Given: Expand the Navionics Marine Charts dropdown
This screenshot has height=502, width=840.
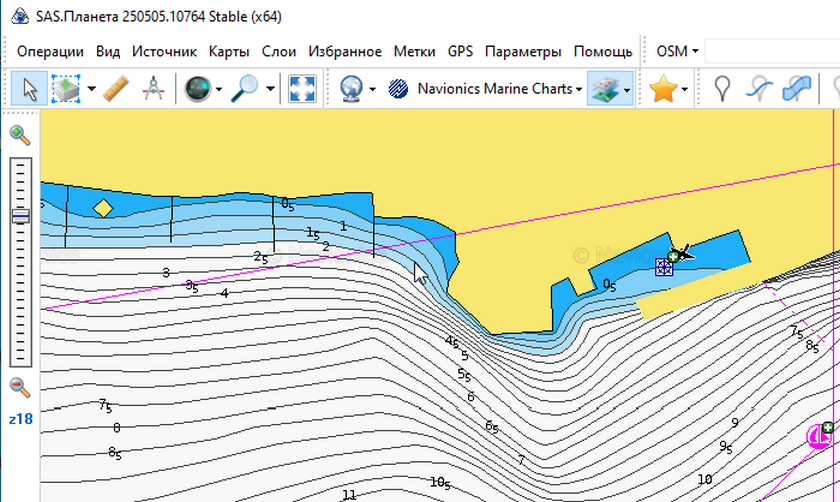Looking at the screenshot, I should [579, 89].
